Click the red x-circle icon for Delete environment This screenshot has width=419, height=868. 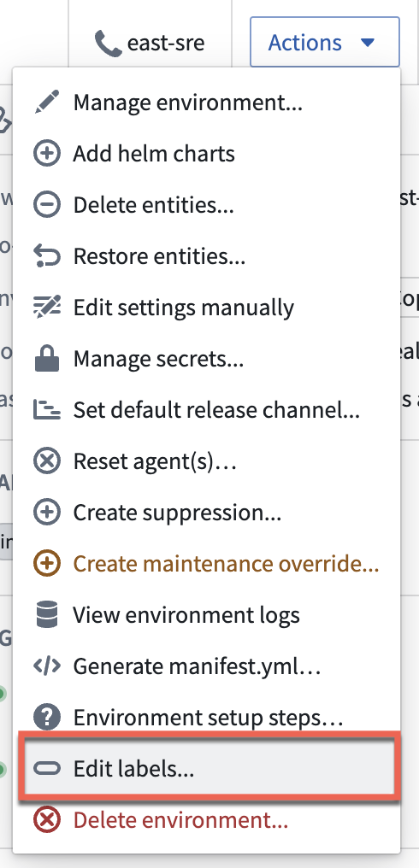coord(47,820)
